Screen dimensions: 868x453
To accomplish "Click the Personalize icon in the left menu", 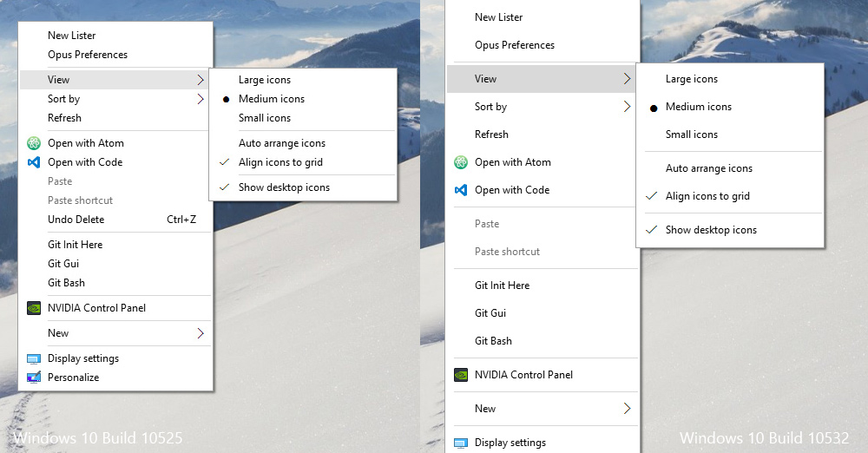I will click(x=34, y=377).
